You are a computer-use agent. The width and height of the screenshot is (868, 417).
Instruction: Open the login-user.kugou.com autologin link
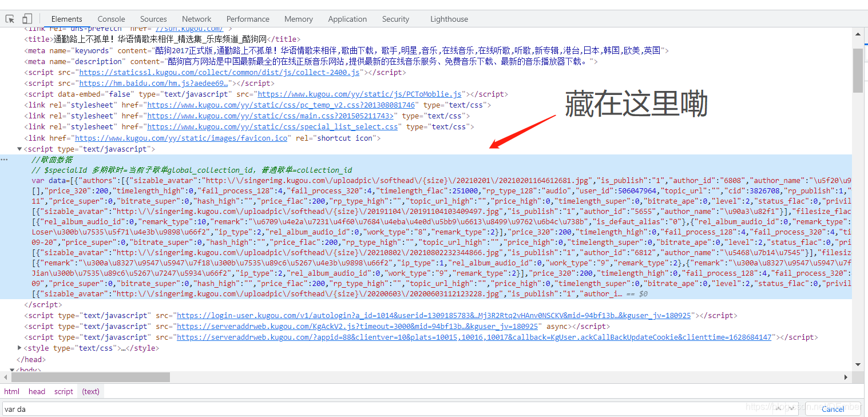(x=434, y=316)
